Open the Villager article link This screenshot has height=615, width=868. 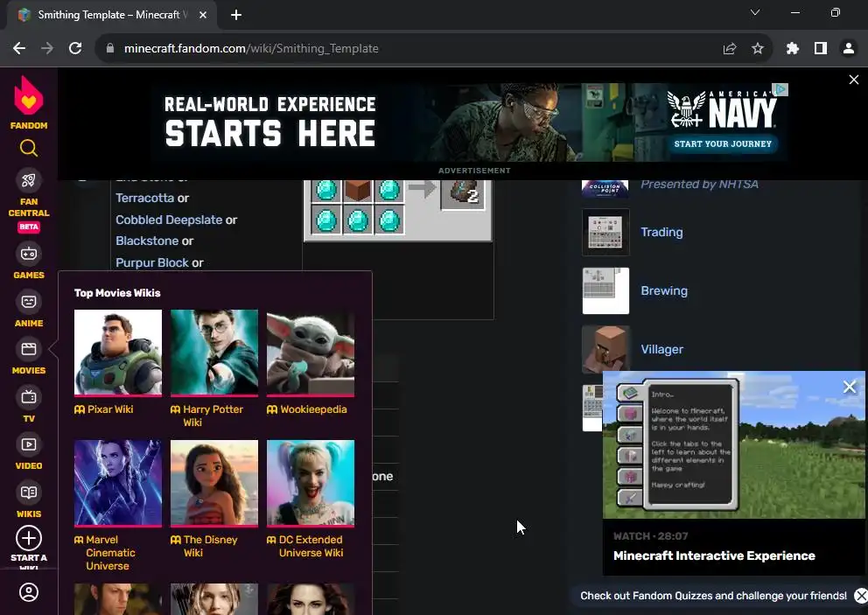661,349
